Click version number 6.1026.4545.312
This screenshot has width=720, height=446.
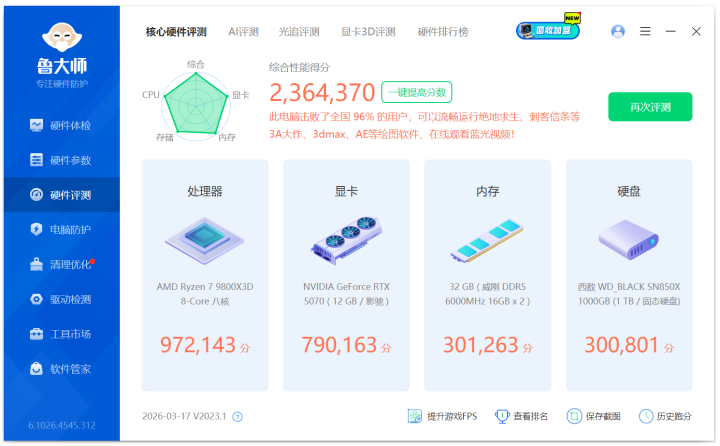[x=62, y=425]
